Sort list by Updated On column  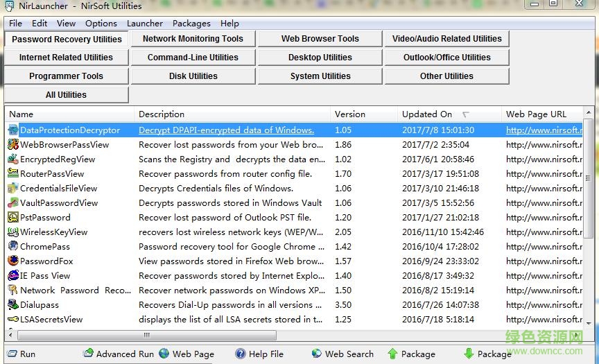pyautogui.click(x=427, y=114)
